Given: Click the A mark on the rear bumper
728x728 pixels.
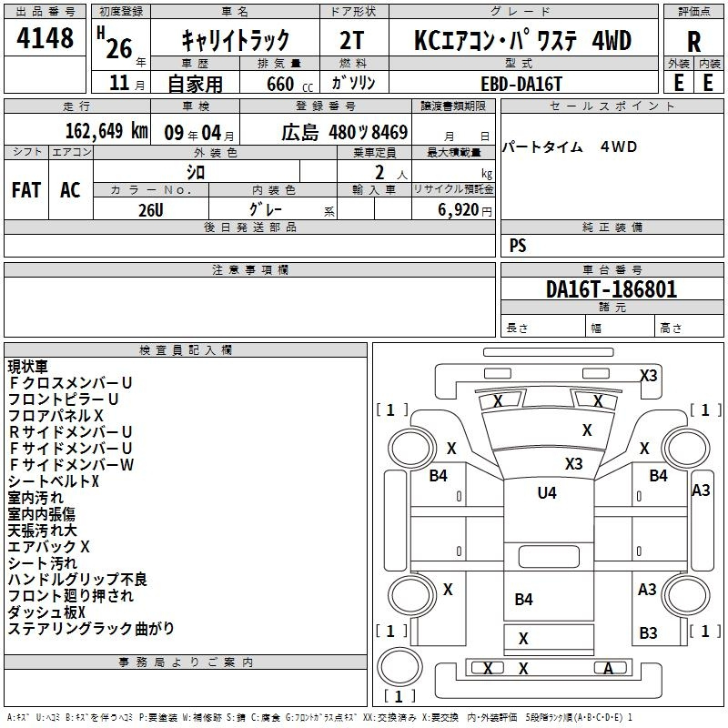Looking at the screenshot, I should point(608,668).
